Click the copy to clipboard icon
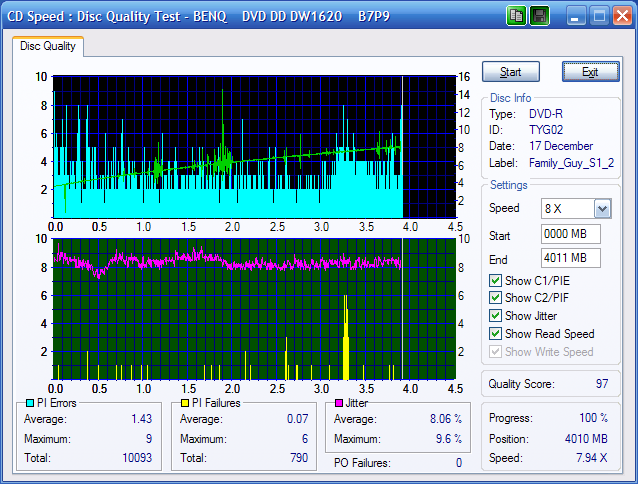 click(517, 16)
